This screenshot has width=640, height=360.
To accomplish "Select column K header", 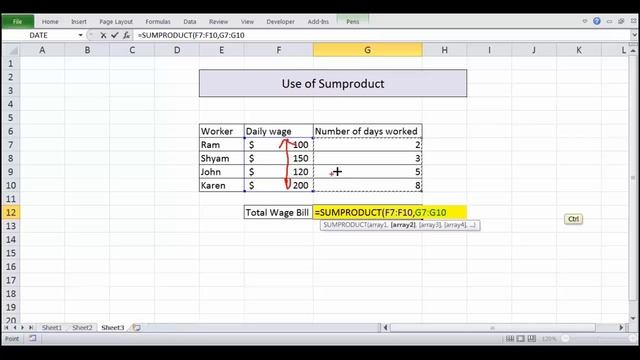I will (x=579, y=50).
